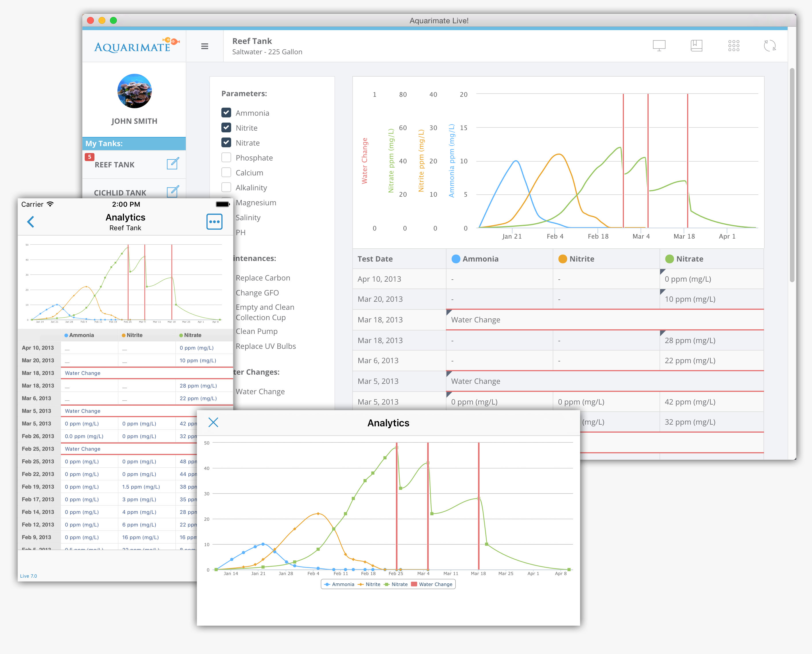Screen dimensions: 812x654
Task: Click the note flag on Mar 20, 2013 Nitrate cell
Action: coord(663,292)
